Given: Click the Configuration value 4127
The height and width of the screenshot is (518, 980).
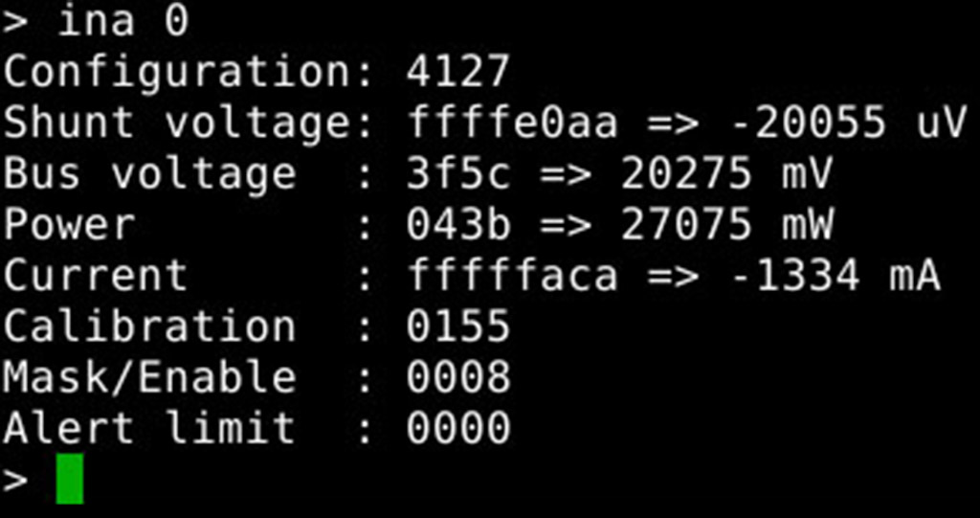Looking at the screenshot, I should [x=458, y=72].
